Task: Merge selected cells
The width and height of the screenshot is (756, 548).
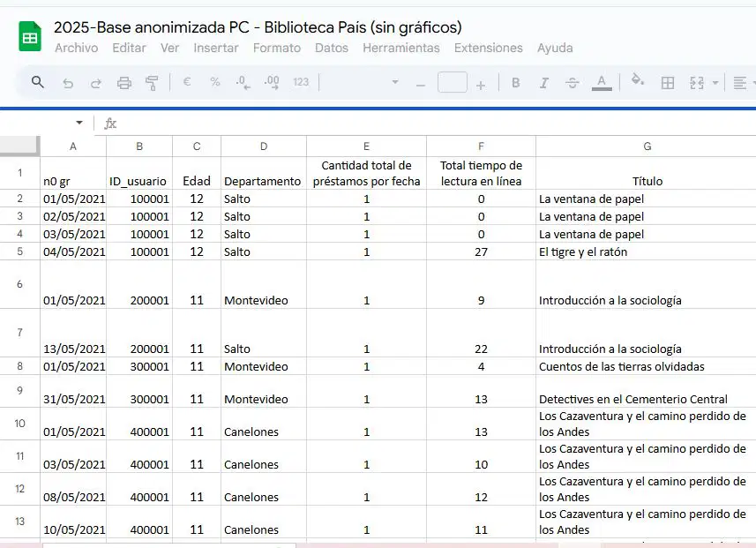Action: (x=697, y=83)
